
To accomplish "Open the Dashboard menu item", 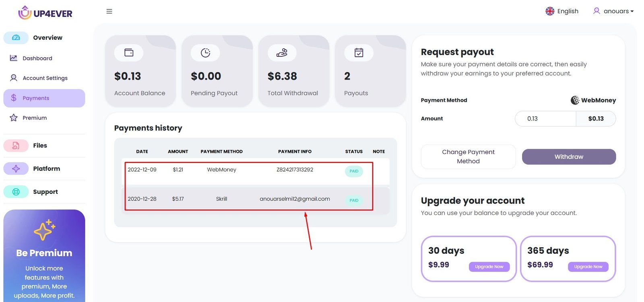I will [x=37, y=58].
